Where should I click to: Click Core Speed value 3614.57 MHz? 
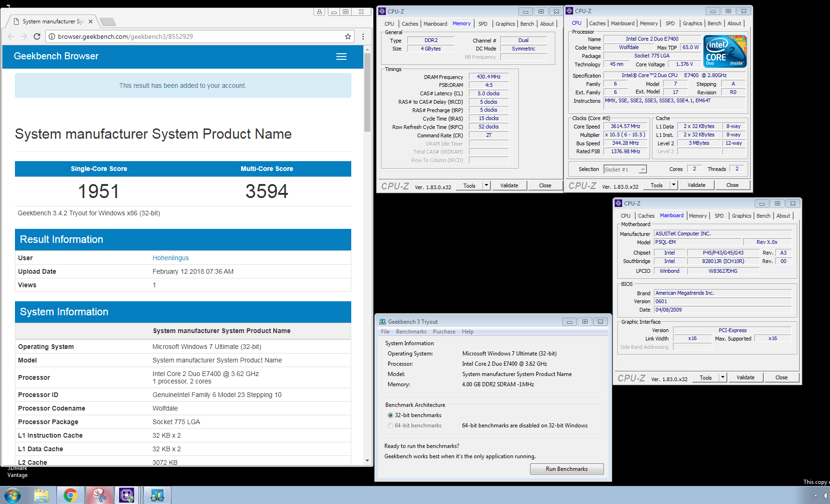click(x=625, y=126)
